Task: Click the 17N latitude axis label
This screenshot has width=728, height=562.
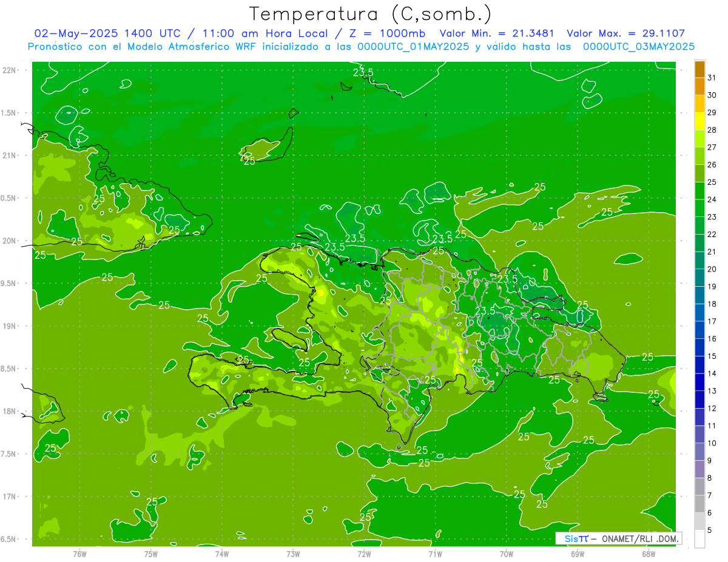Action: [10, 497]
